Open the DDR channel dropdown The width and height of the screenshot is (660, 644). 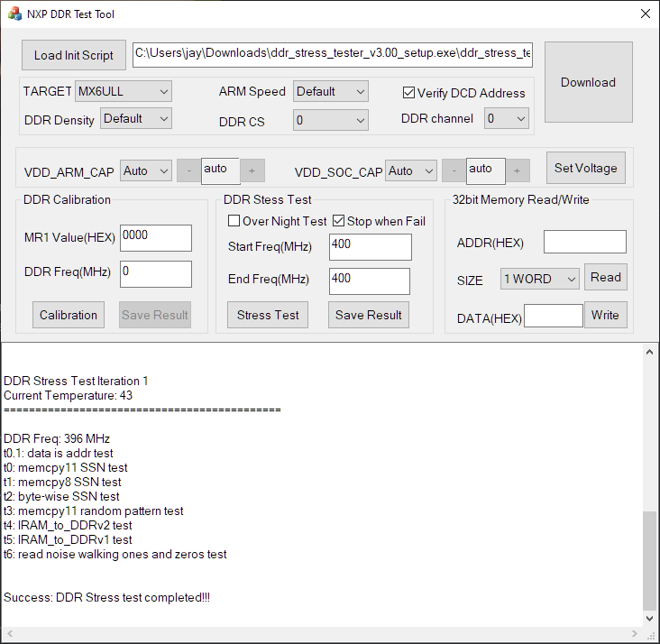click(507, 118)
